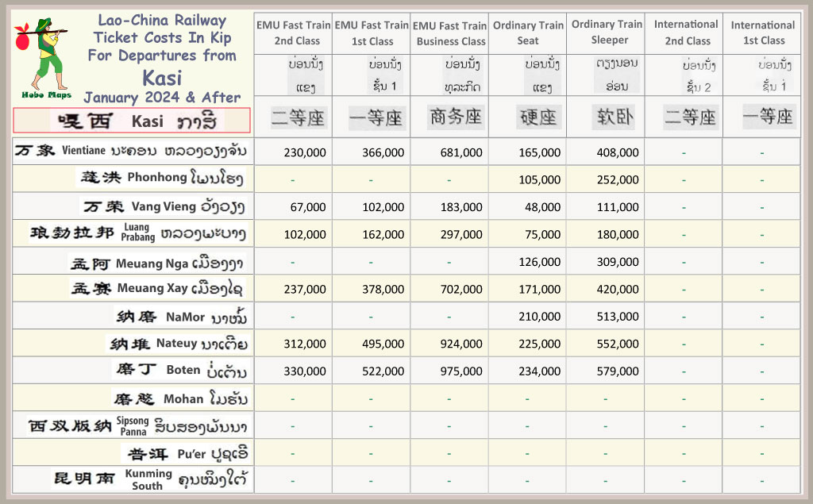Click the 230,000 fare for Vientiane
The height and width of the screenshot is (504, 813).
pos(304,152)
